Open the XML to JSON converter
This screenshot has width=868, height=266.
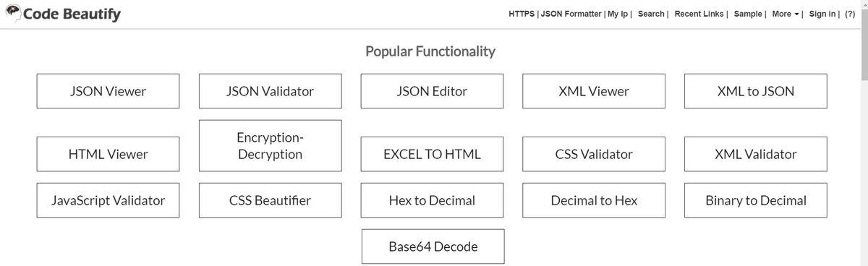756,91
